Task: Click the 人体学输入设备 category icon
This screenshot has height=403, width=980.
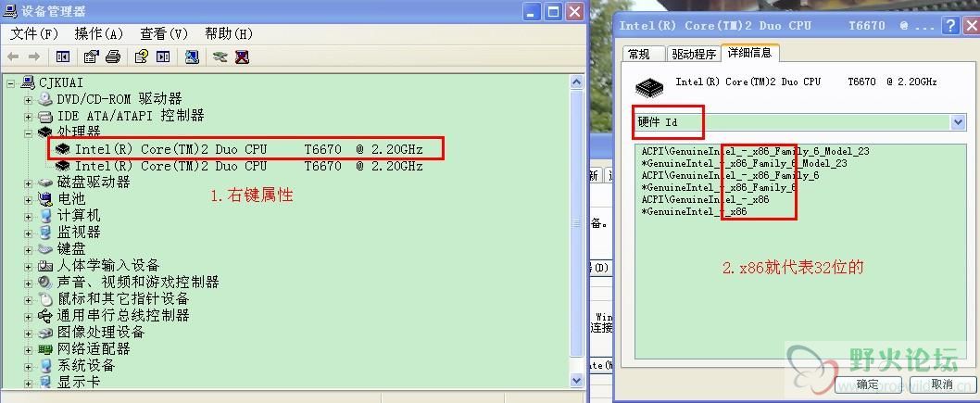Action: point(45,266)
